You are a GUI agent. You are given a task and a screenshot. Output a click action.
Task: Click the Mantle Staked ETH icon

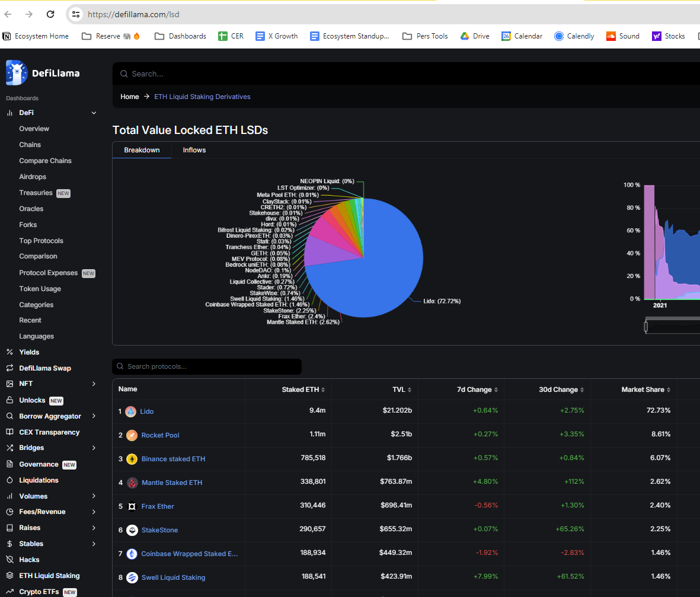pos(132,482)
